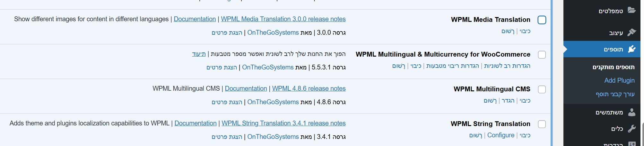644x146 pixels.
Task: Deactivate the WPML Multilingual CMS plugin
Action: pos(525,101)
